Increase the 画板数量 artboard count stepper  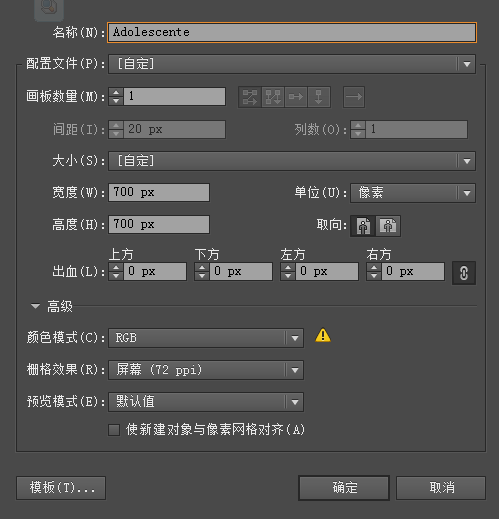click(x=116, y=93)
